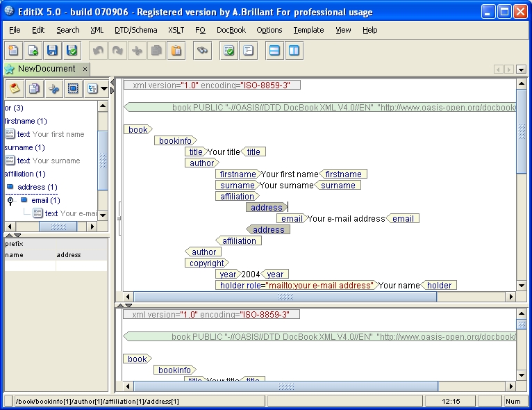Toggle lower editor split arrows

pyautogui.click(x=124, y=306)
